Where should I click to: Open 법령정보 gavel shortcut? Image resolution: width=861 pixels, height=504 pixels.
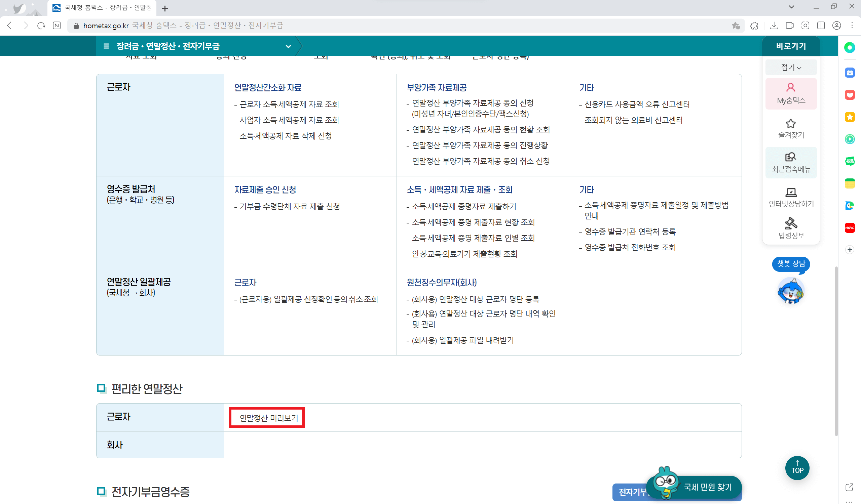(791, 228)
